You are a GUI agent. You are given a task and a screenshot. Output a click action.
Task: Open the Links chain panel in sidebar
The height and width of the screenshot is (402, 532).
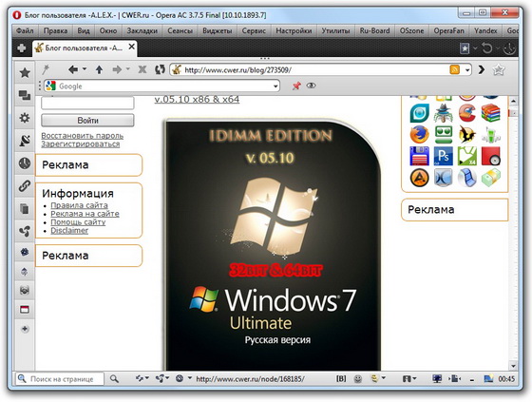coord(25,185)
